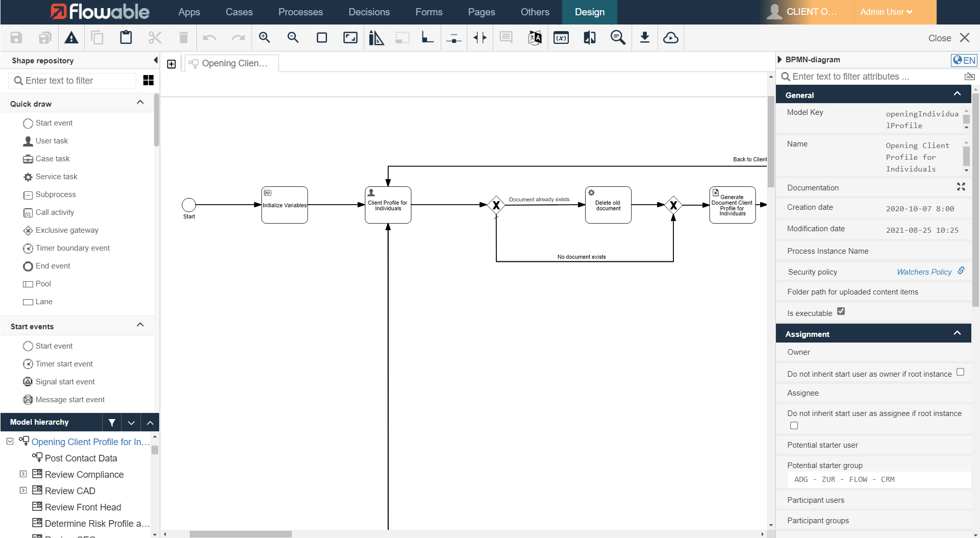Click the model hierarchy filter funnel icon
The image size is (980, 538).
click(112, 422)
